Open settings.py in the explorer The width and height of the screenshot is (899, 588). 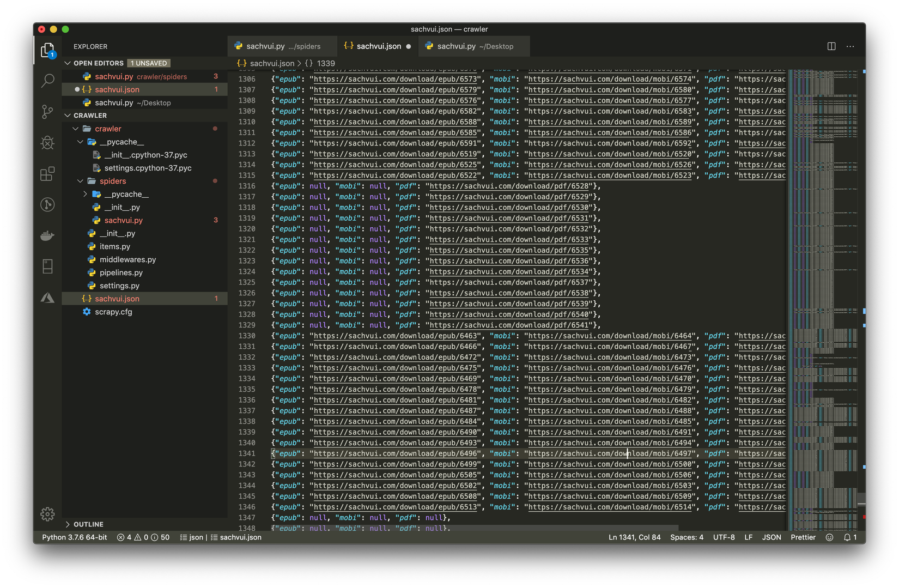click(119, 286)
